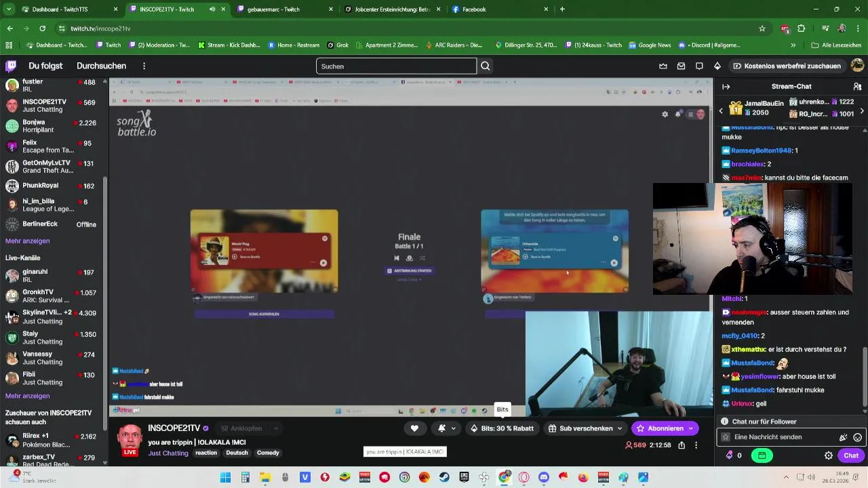The width and height of the screenshot is (868, 488).
Task: Open the Twitch inbox notifications icon
Action: coord(682,66)
